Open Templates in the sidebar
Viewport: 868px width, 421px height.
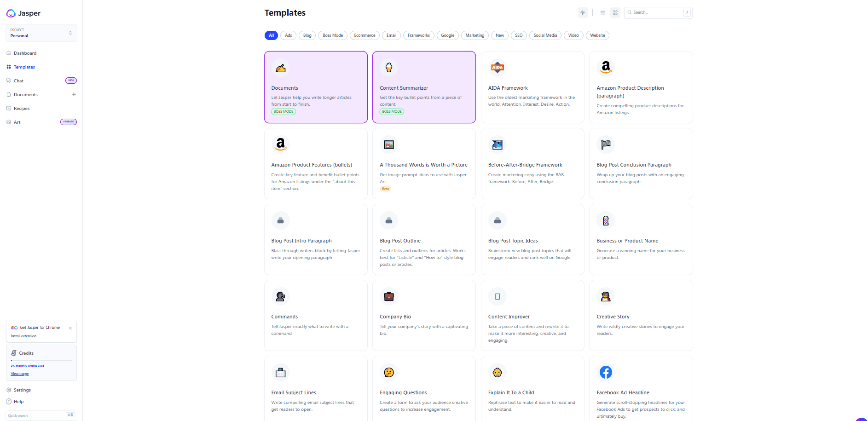click(24, 67)
